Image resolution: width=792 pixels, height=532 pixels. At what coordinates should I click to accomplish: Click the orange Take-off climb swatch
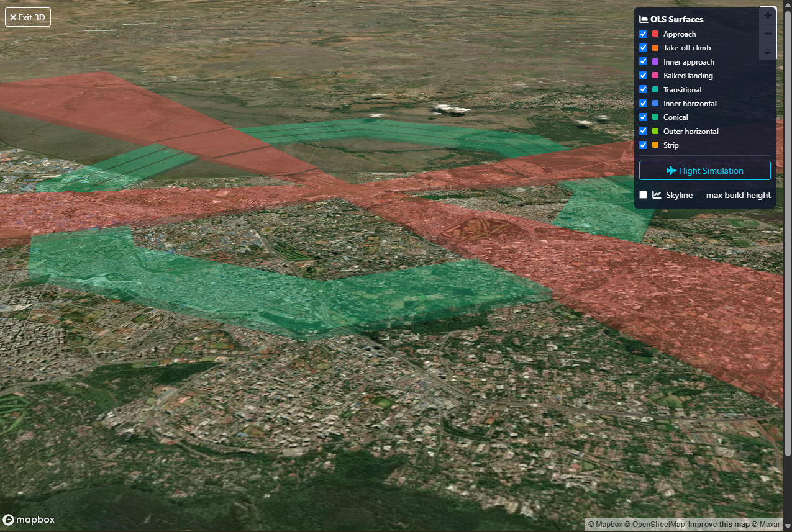(655, 48)
